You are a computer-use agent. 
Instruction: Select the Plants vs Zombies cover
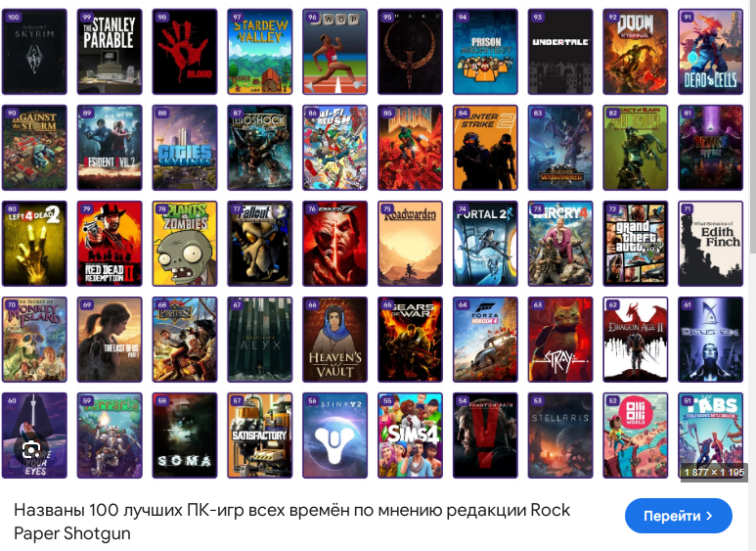point(185,244)
